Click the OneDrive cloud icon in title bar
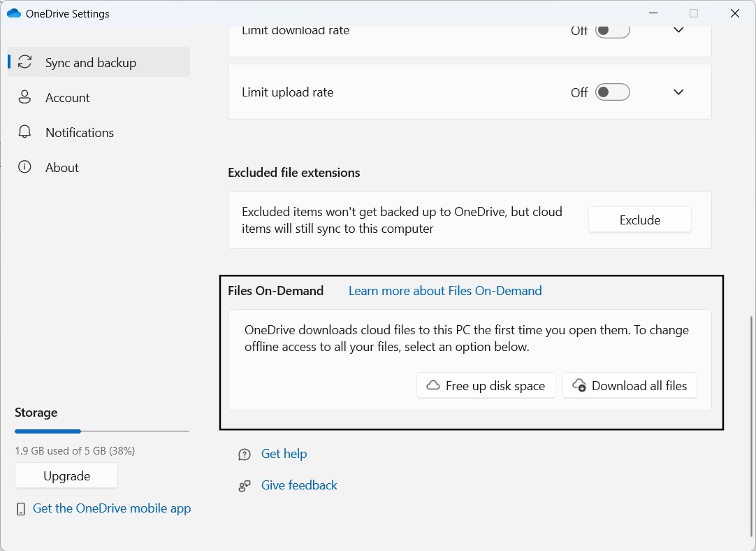Image resolution: width=756 pixels, height=551 pixels. click(x=13, y=13)
